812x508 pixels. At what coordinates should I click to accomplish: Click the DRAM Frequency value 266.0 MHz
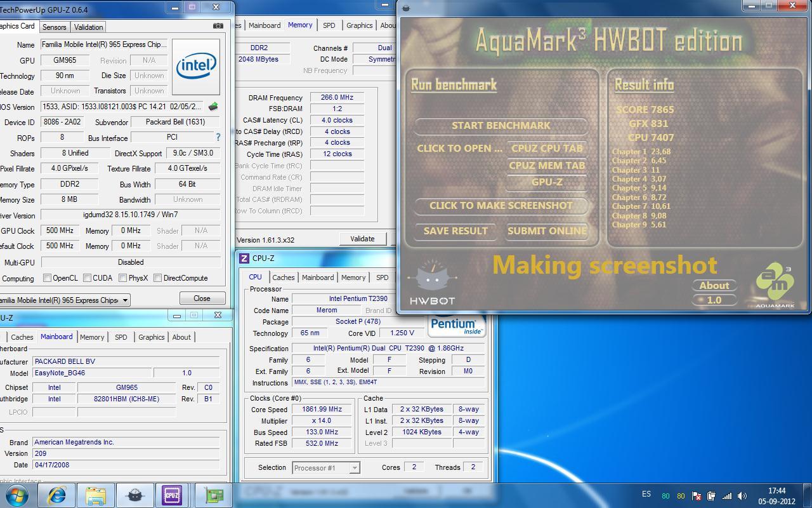pyautogui.click(x=337, y=98)
